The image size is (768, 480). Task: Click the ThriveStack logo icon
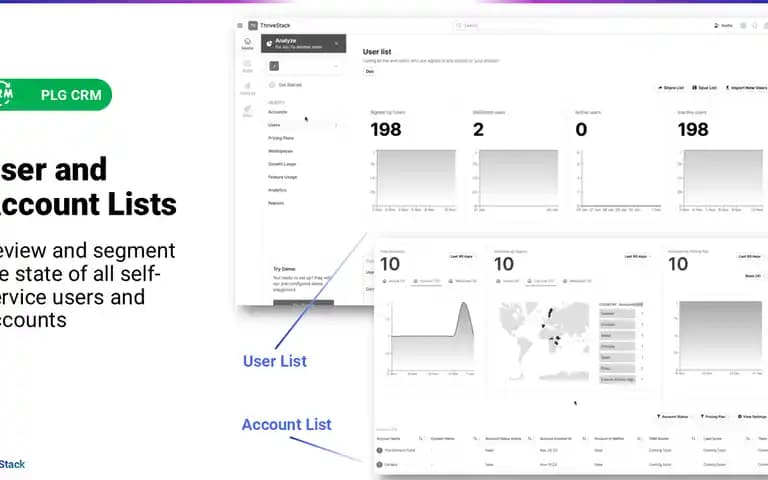click(253, 25)
